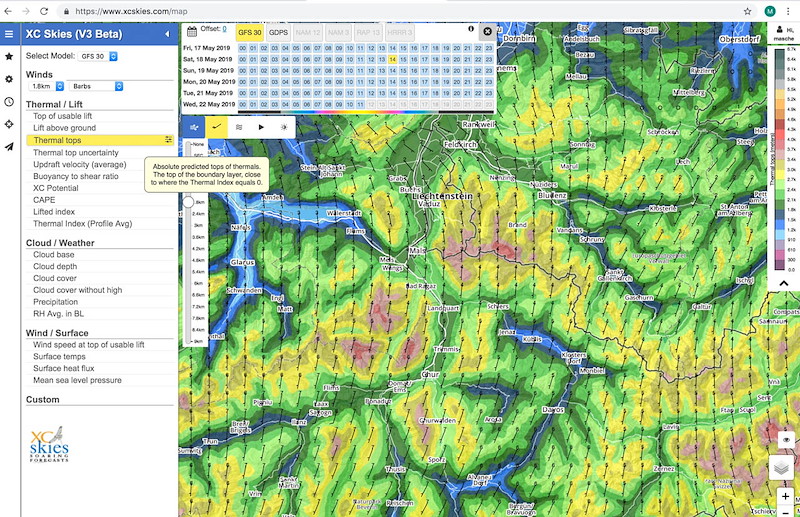Open the wind altitude 1.8km dropdown
The image size is (800, 517).
(x=45, y=86)
